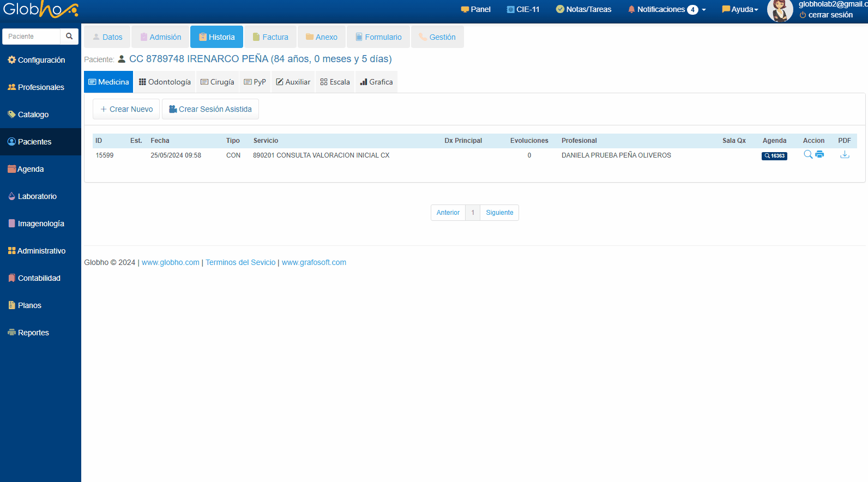Screen dimensions: 868x482
Task: Expand the Notificaciones dropdown
Action: pyautogui.click(x=667, y=9)
